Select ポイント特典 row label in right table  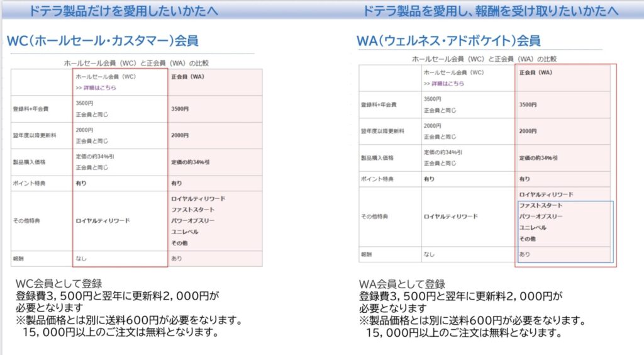(375, 179)
